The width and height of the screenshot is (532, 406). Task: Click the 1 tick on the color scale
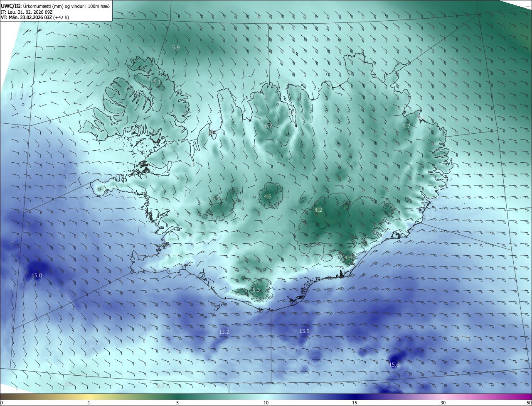click(89, 403)
